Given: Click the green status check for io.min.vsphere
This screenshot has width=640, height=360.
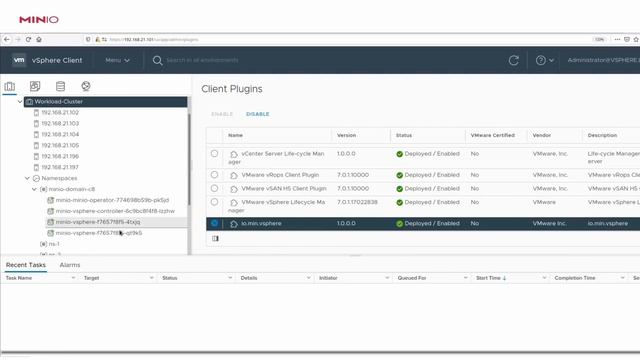Looking at the screenshot, I should [x=400, y=224].
